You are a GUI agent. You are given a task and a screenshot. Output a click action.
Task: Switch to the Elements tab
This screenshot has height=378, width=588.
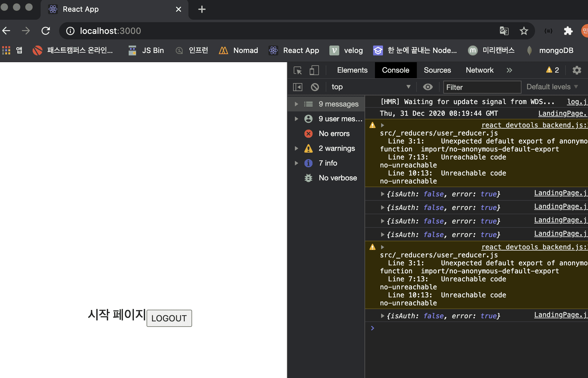(352, 70)
